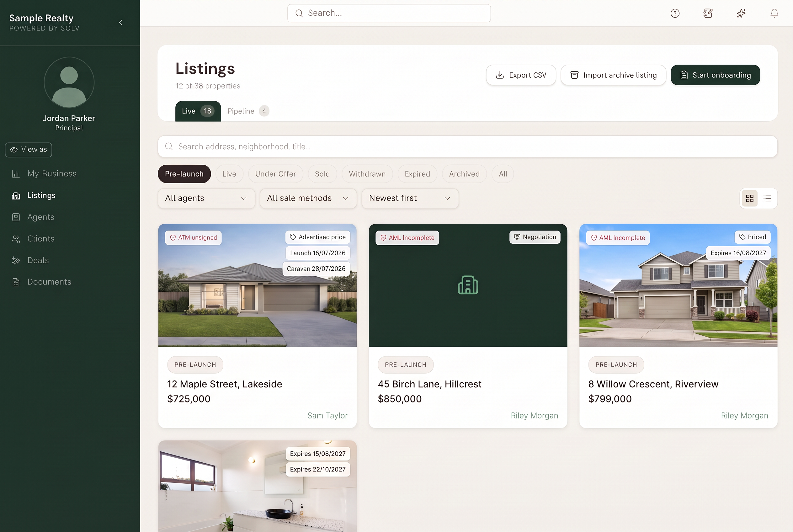Click Export CSV button
The image size is (793, 532).
[521, 75]
